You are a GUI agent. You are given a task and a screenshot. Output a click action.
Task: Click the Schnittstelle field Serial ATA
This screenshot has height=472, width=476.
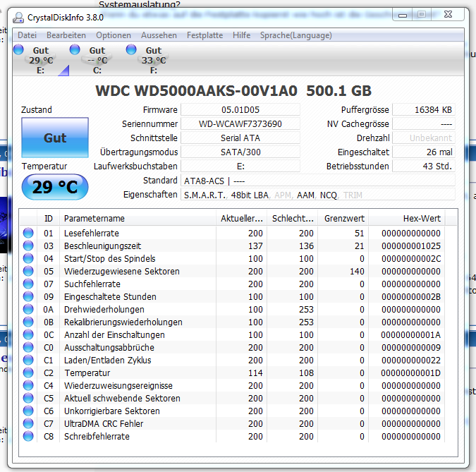point(240,138)
